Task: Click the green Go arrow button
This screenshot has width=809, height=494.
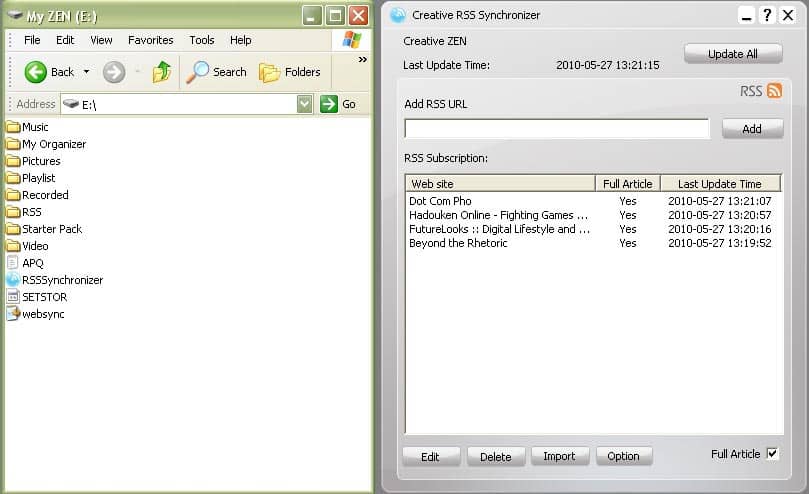Action: pyautogui.click(x=329, y=104)
